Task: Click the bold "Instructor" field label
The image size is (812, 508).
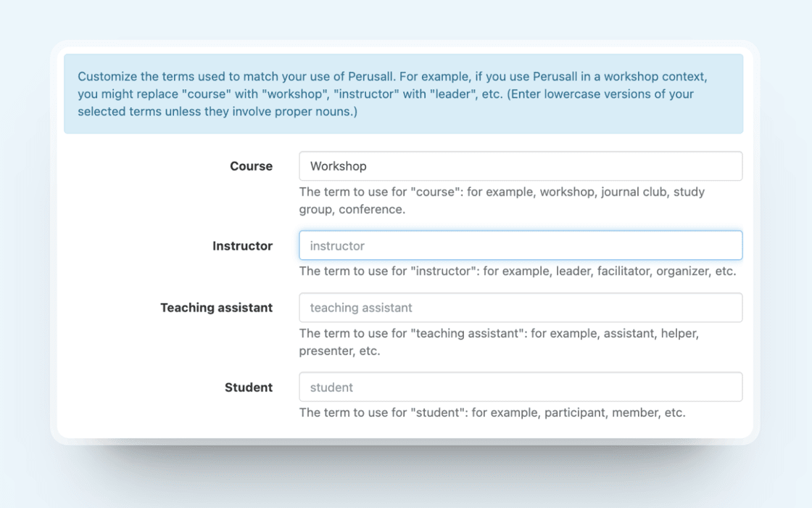Action: pyautogui.click(x=242, y=246)
